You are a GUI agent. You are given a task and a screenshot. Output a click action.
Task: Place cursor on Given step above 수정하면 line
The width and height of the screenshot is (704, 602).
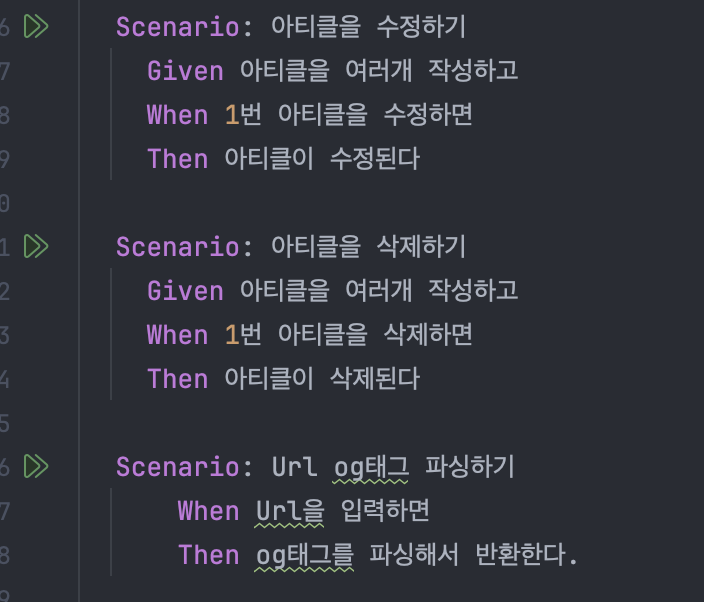point(333,71)
